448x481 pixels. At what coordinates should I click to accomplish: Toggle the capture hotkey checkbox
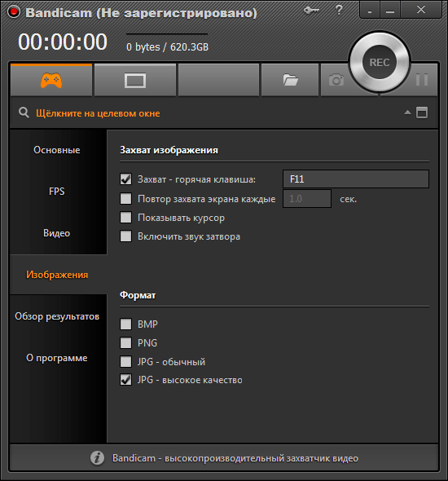coord(125,179)
